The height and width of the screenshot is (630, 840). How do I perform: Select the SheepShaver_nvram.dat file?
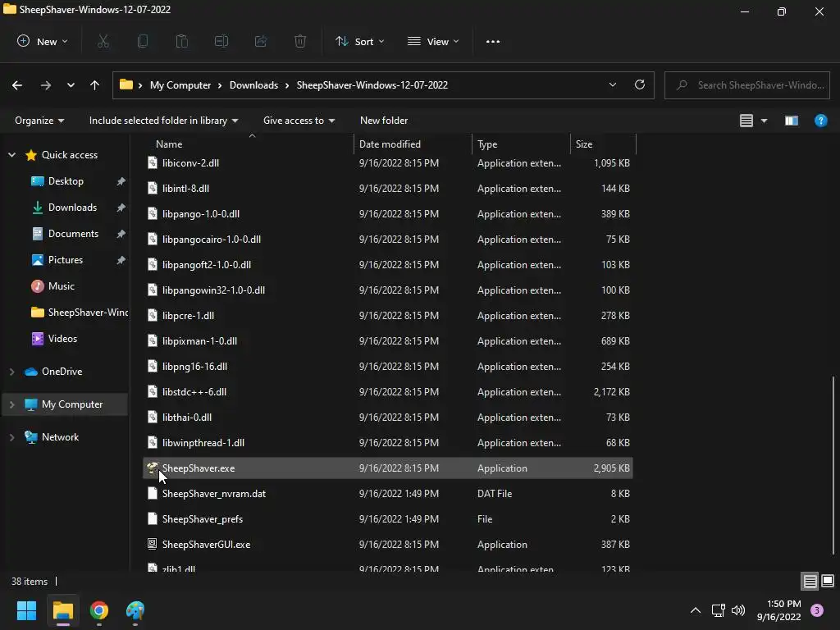tap(387, 493)
